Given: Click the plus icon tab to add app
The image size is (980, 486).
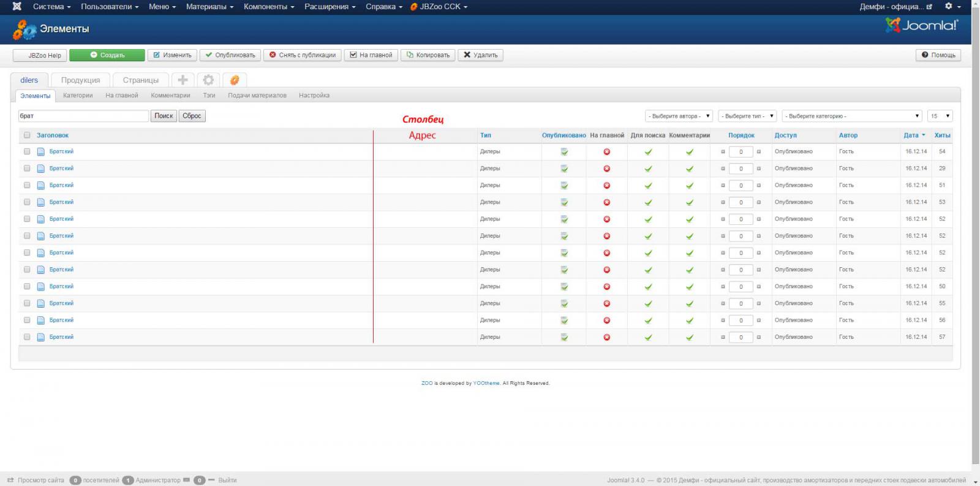Looking at the screenshot, I should click(x=183, y=80).
